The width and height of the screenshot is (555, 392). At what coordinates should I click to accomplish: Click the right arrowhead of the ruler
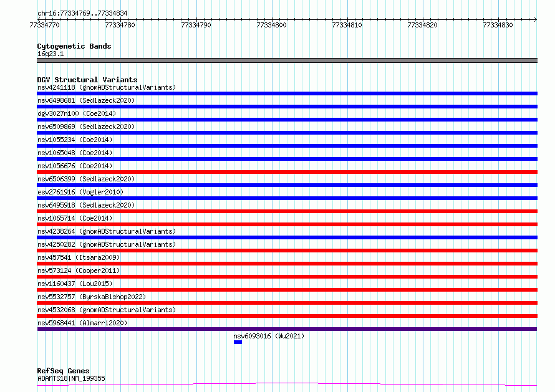click(x=536, y=19)
